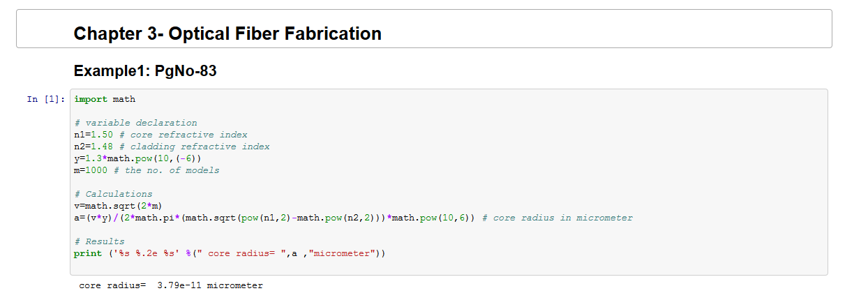Click the Chapter 3 Optical Fiber Fabrication heading

[x=227, y=33]
